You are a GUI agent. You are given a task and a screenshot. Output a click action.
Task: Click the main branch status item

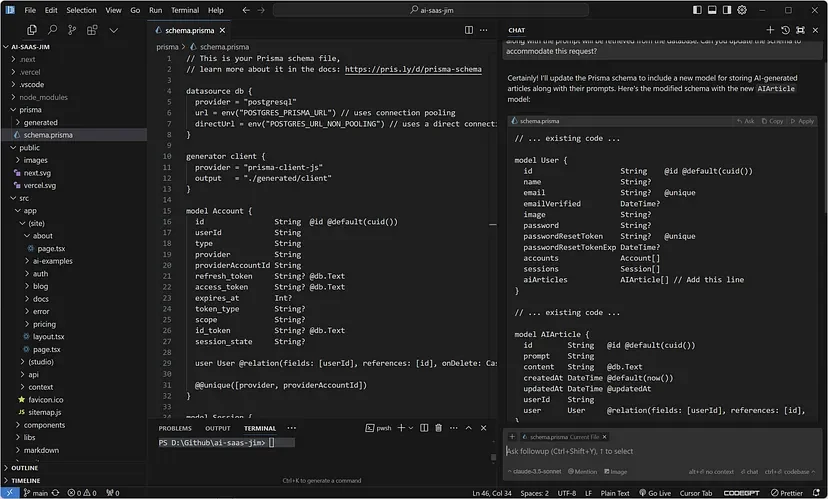(35, 493)
